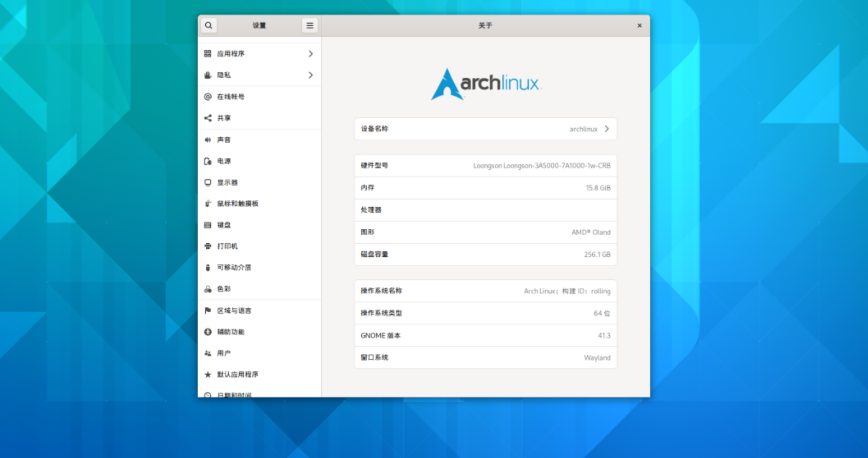The height and width of the screenshot is (458, 868).
Task: Click the 电源 (Power) icon in sidebar
Action: pos(208,161)
